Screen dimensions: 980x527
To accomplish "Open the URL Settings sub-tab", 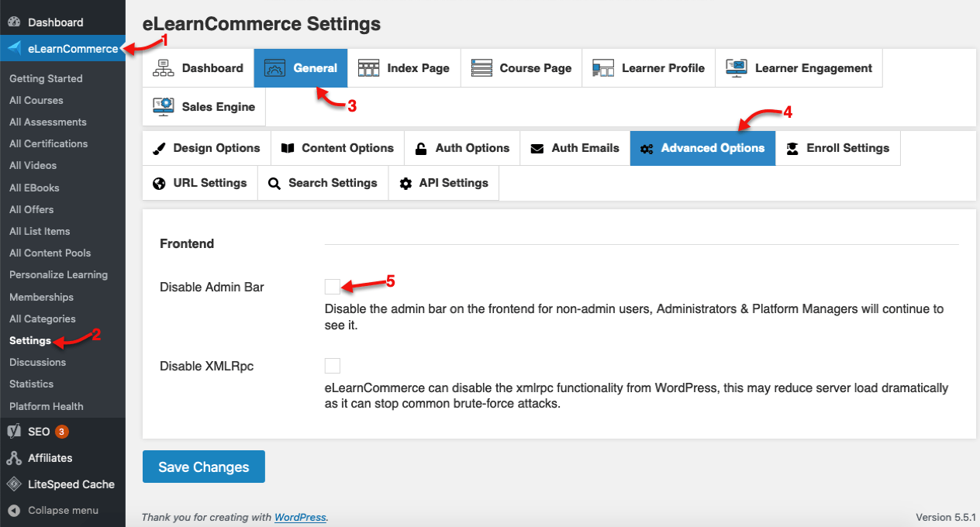I will 200,184.
